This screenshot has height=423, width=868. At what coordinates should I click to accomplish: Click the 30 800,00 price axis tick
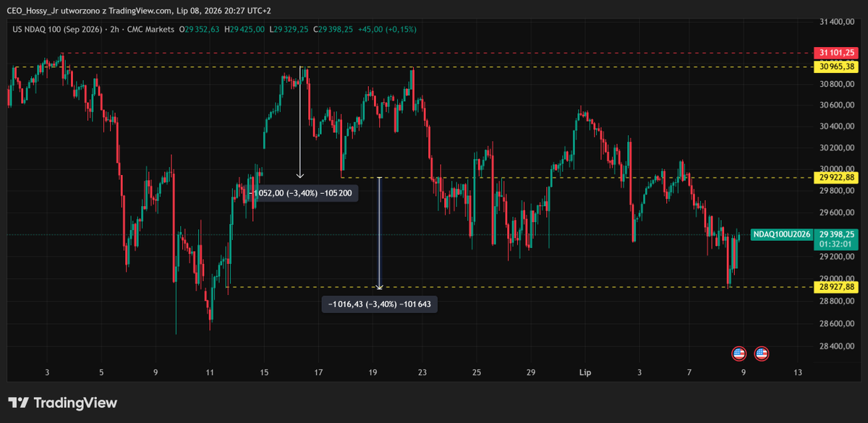pyautogui.click(x=838, y=84)
